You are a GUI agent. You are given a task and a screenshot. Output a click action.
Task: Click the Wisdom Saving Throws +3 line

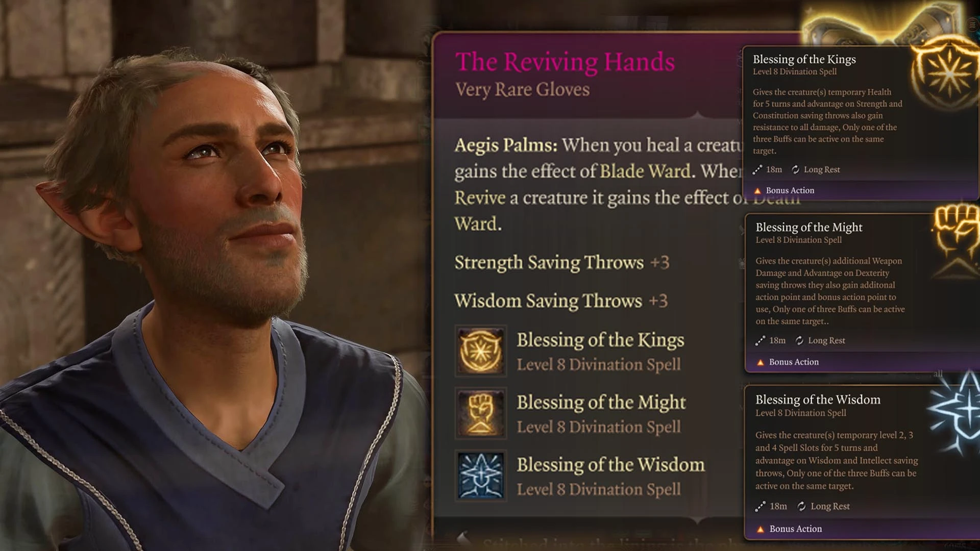pyautogui.click(x=561, y=300)
